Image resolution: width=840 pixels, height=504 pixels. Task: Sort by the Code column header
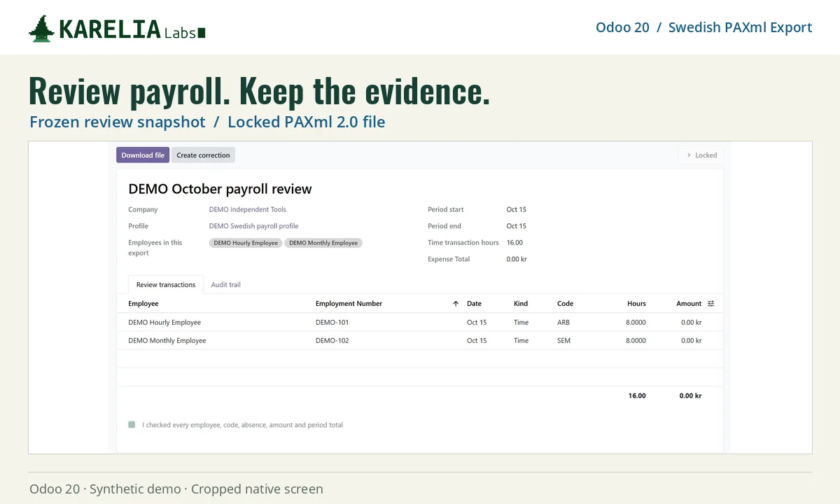pos(565,304)
